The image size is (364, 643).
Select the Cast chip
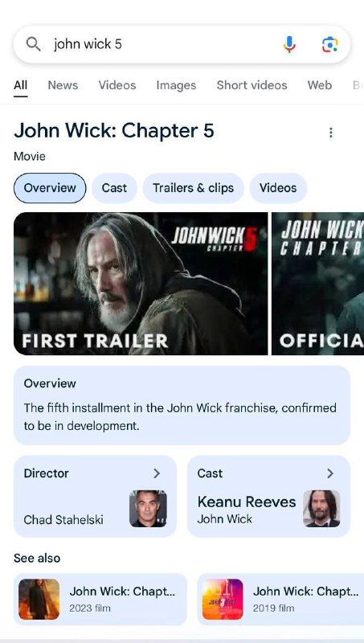tap(114, 188)
